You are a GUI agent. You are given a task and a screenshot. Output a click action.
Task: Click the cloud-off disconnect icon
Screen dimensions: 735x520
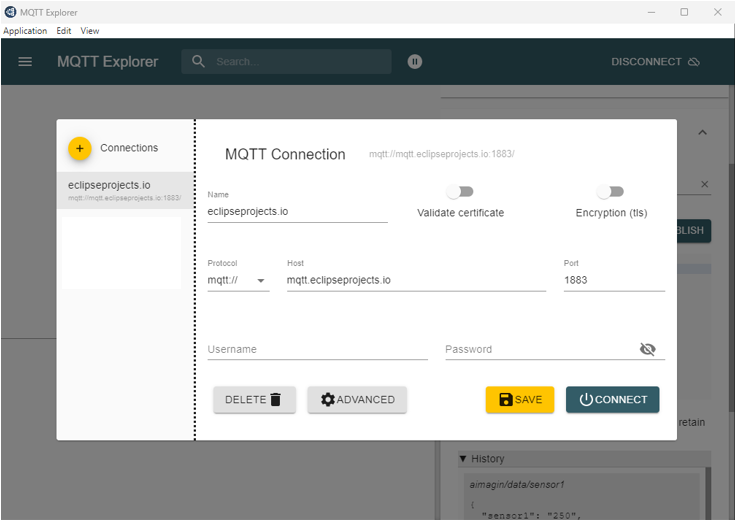(694, 62)
